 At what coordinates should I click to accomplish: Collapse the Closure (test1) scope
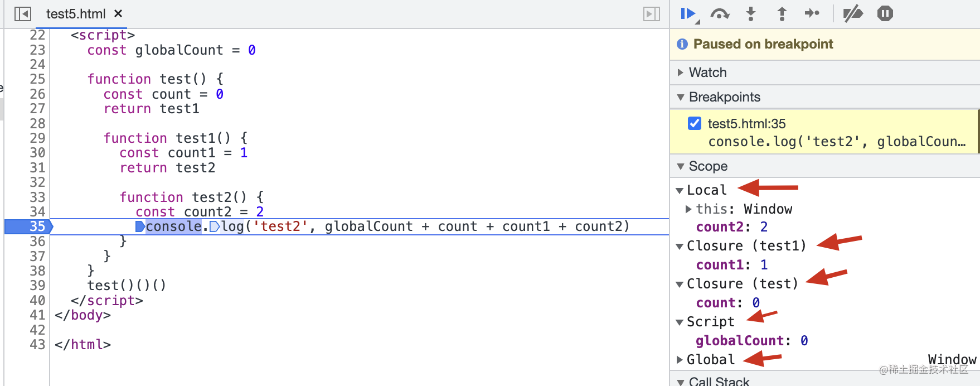(x=680, y=247)
